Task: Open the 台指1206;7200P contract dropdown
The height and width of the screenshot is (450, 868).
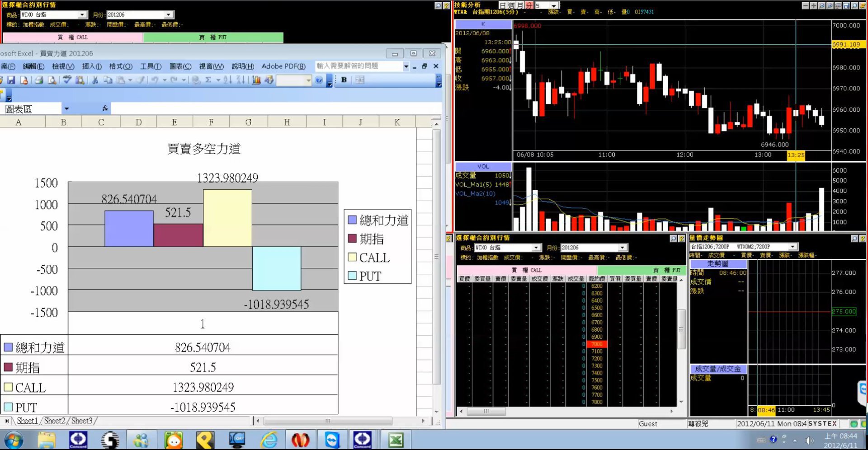Action: 793,247
